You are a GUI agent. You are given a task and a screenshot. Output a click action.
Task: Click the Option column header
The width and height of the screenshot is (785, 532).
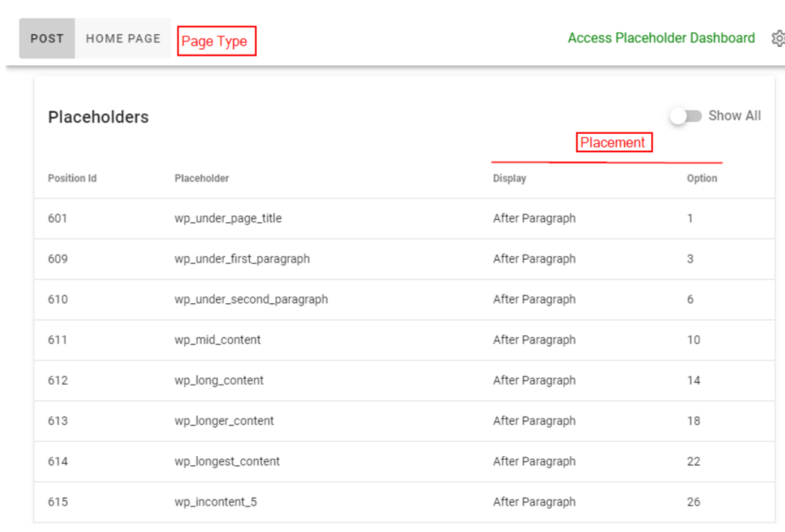702,178
